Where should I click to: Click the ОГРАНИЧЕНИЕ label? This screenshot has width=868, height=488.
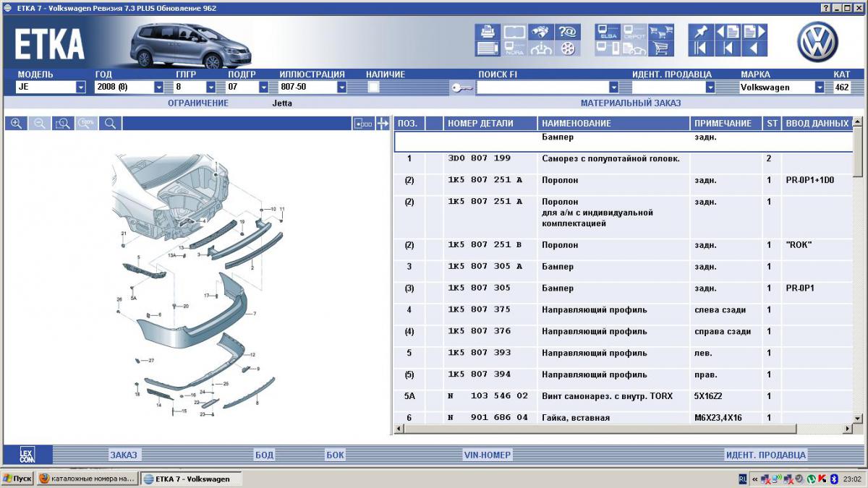coord(198,103)
